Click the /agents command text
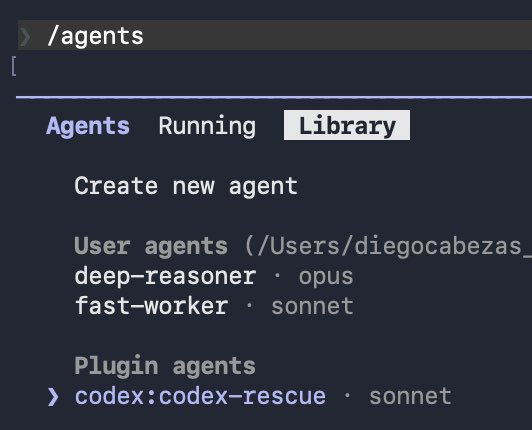Screen dimensions: 532x430 (96, 37)
